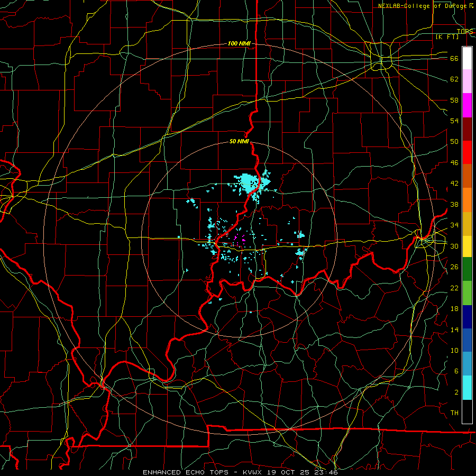This screenshot has height=476, width=476.
Task: Click the legend value '6'
Action: [456, 371]
